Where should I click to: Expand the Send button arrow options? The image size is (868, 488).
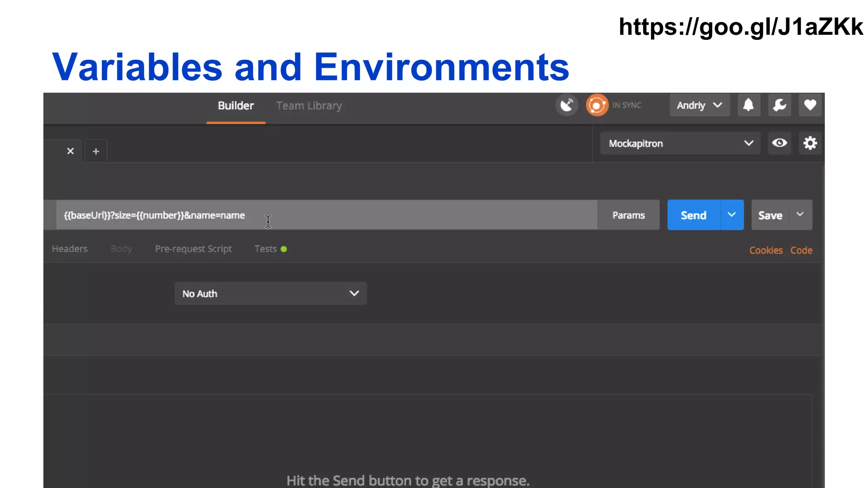pos(732,215)
